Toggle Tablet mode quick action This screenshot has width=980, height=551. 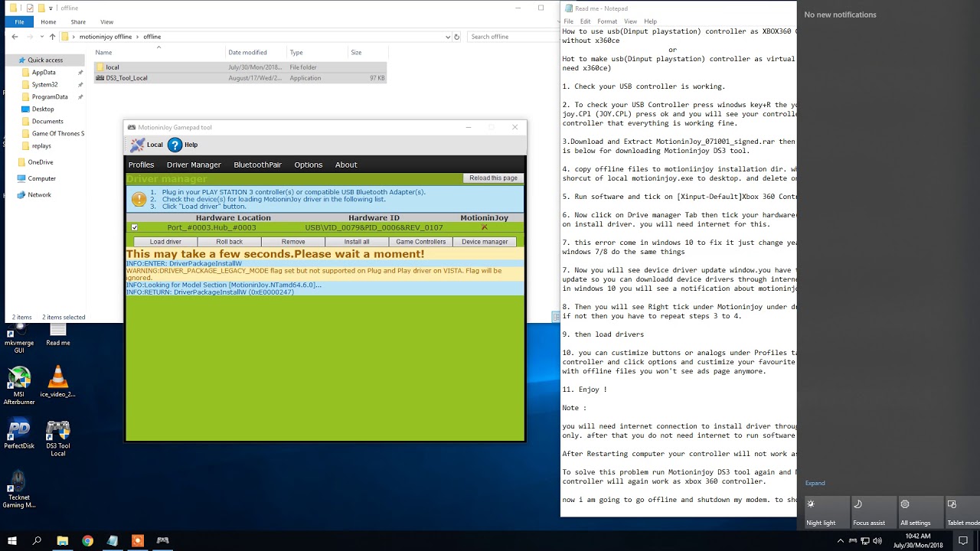pos(962,512)
